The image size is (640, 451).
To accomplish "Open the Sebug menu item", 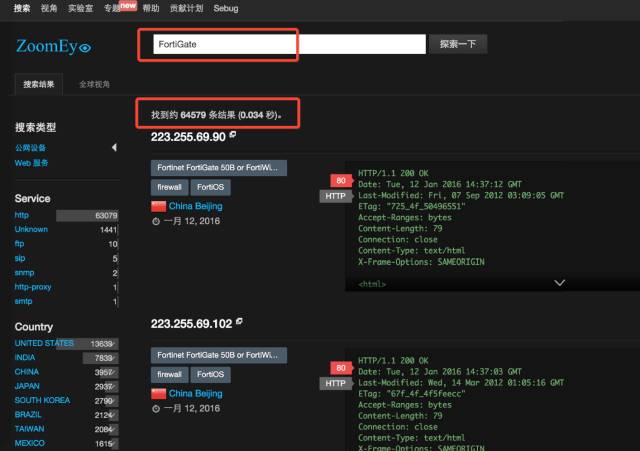I will 226,8.
